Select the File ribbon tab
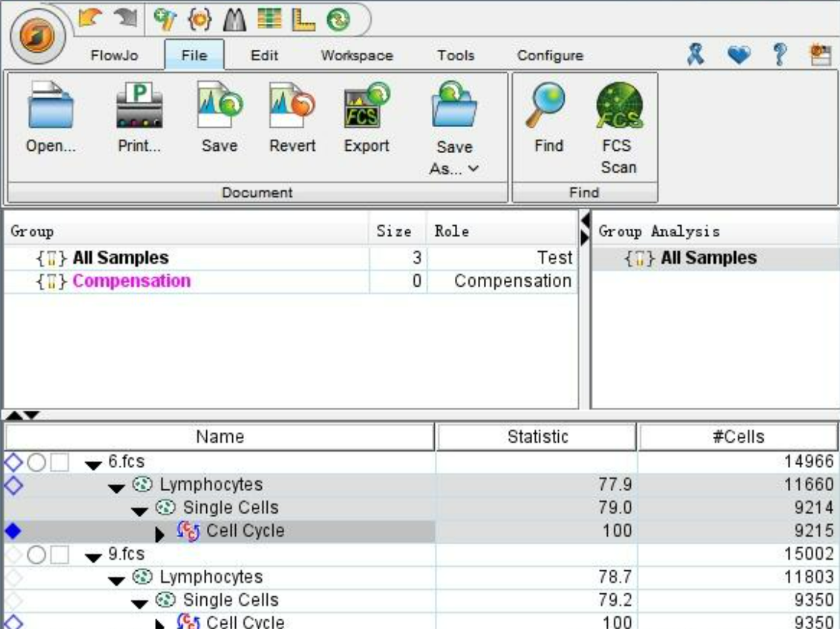Screen dimensions: 840x629 [194, 55]
